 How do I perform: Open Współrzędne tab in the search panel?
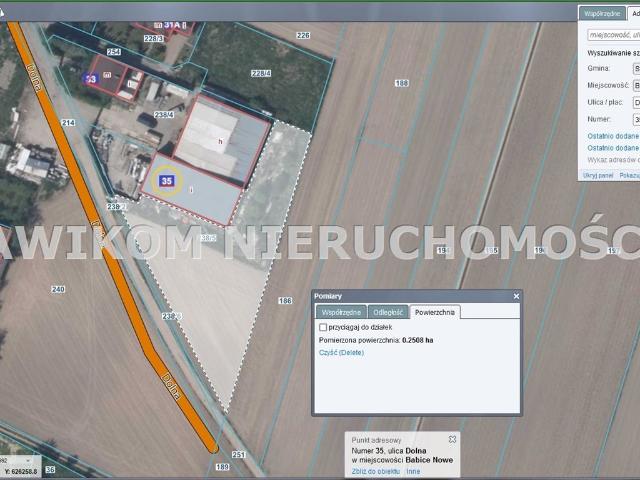(x=602, y=13)
